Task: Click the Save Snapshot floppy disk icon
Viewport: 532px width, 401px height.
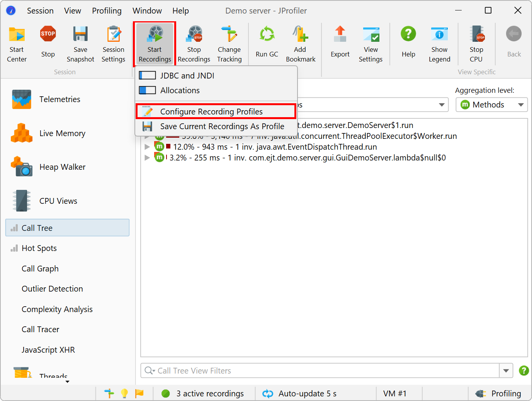Action: tap(80, 34)
